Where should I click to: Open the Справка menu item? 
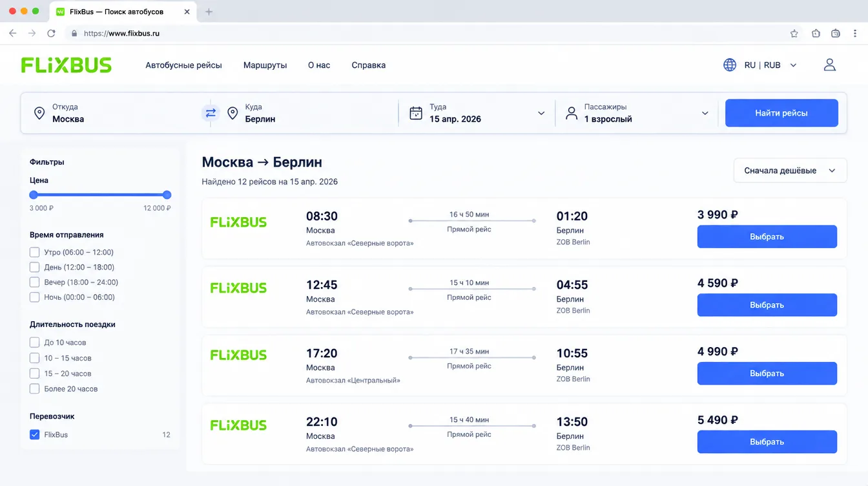pyautogui.click(x=369, y=65)
